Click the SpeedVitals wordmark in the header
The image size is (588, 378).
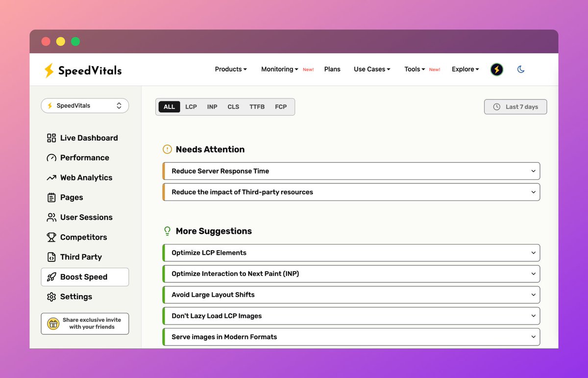tap(90, 71)
